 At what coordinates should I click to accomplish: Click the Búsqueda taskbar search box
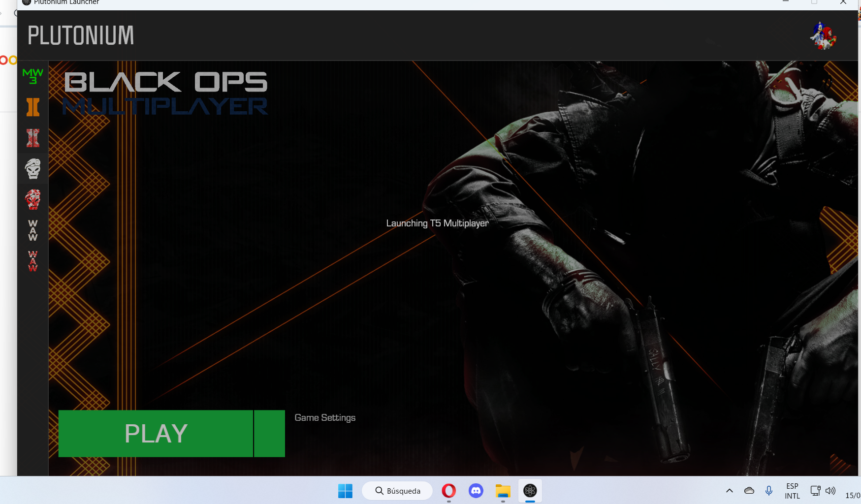[x=397, y=491]
